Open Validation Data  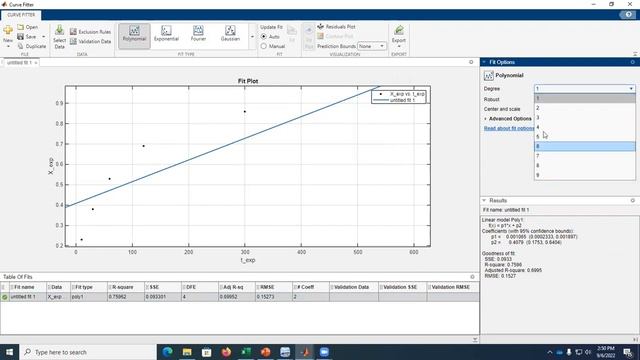(x=90, y=41)
